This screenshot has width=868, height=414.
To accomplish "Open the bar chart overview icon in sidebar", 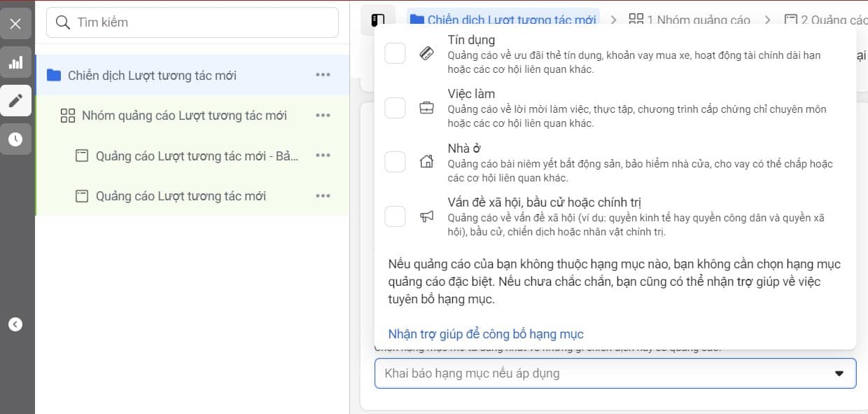I will 15,62.
